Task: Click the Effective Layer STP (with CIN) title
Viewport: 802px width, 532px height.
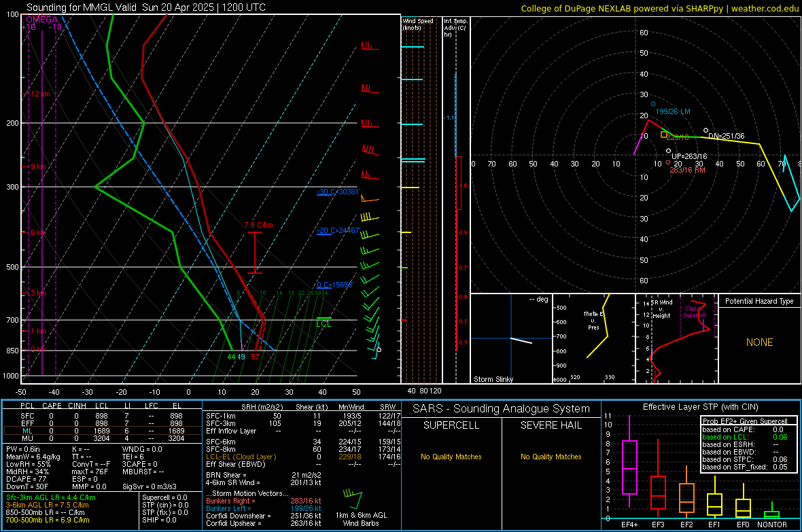Action: point(700,407)
